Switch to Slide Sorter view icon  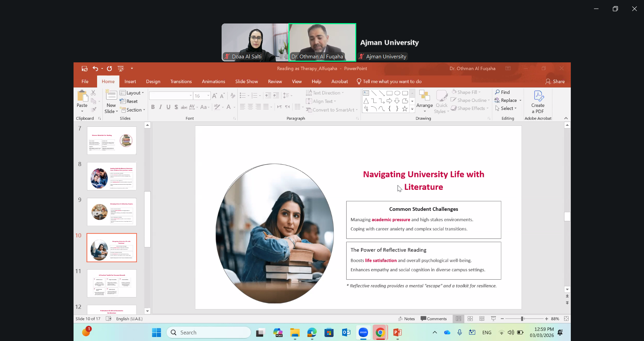pos(470,319)
